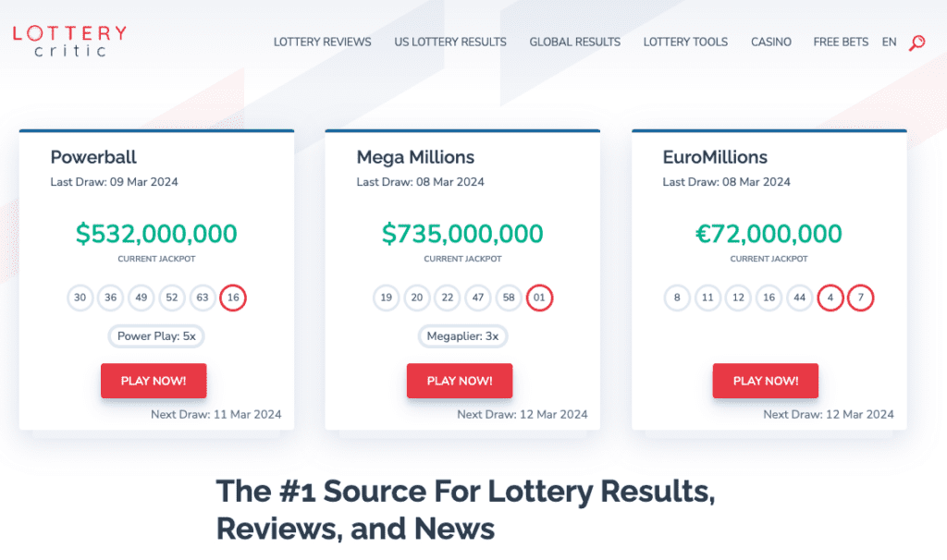The height and width of the screenshot is (560, 947).
Task: Click the Power Play 5x badge
Action: pyautogui.click(x=156, y=336)
